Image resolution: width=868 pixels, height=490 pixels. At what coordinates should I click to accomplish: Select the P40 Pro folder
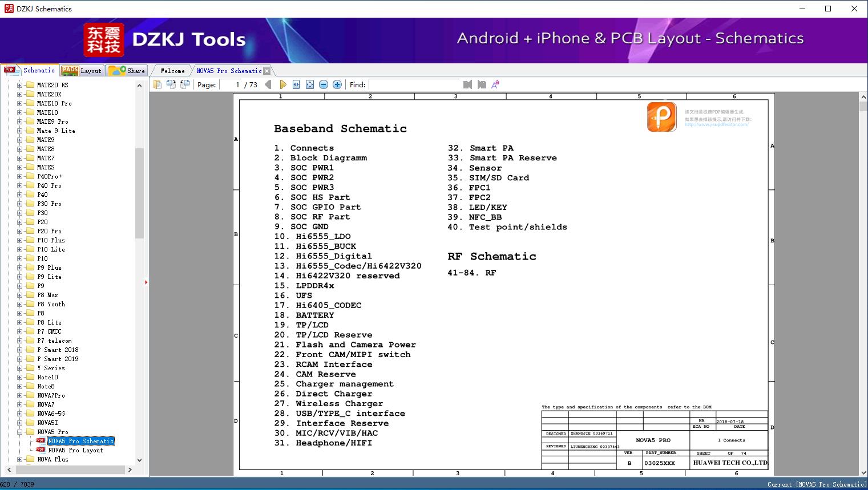tap(49, 185)
